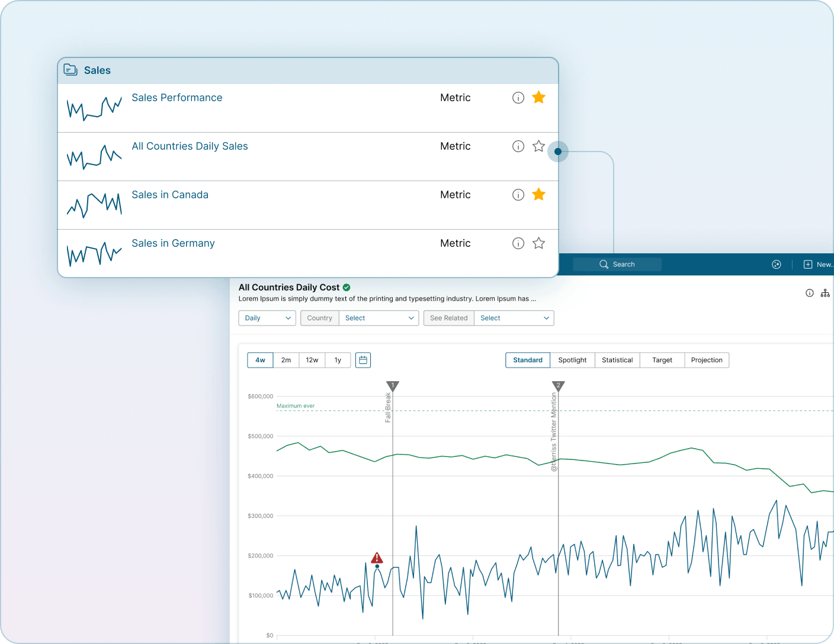Unstar the Sales Performance metric
The image size is (834, 644).
(x=538, y=97)
